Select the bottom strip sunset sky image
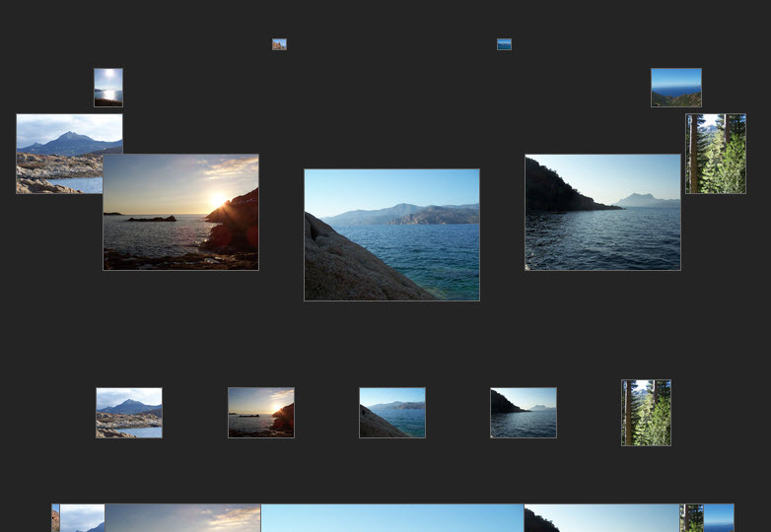771x532 pixels. pyautogui.click(x=182, y=518)
